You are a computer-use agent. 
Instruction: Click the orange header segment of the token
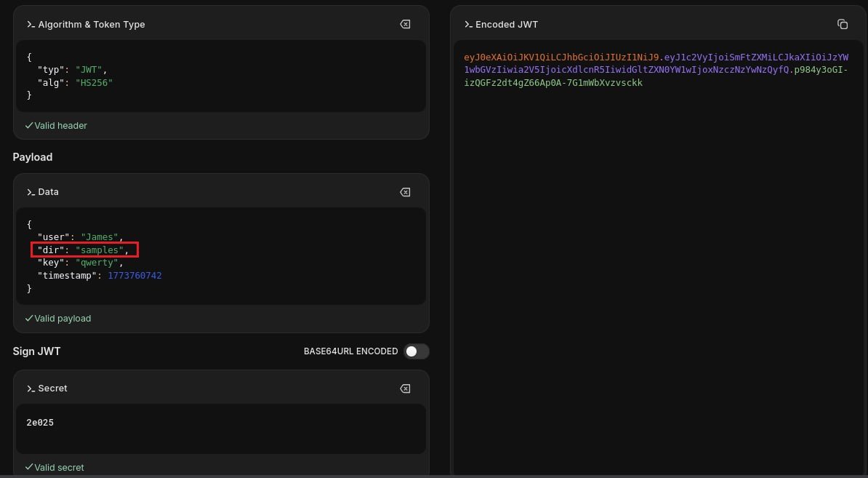(561, 57)
